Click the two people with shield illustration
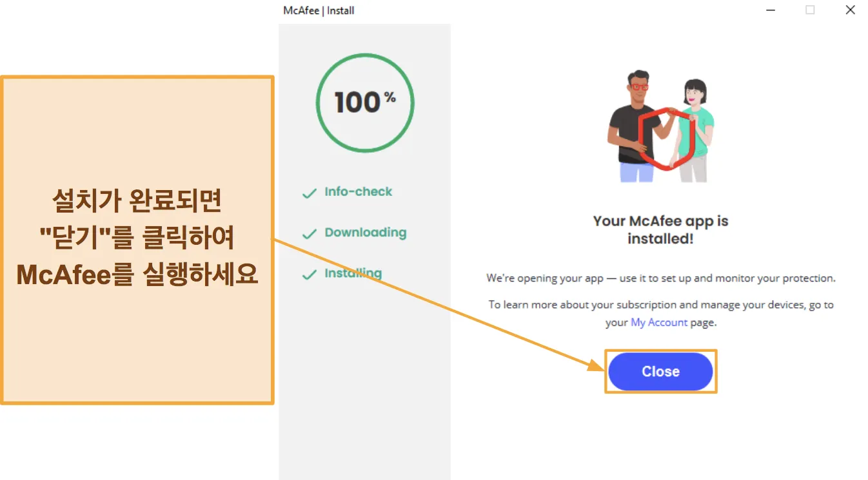The width and height of the screenshot is (868, 480). point(660,126)
